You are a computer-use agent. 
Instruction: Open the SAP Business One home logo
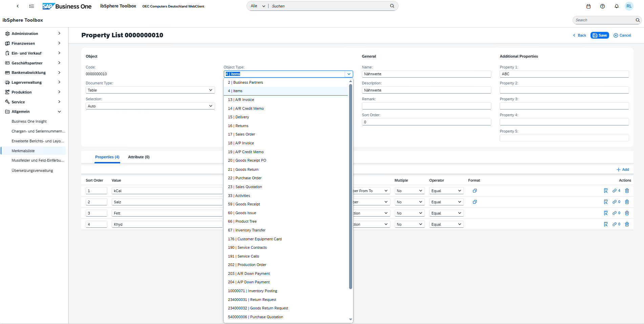(x=67, y=6)
